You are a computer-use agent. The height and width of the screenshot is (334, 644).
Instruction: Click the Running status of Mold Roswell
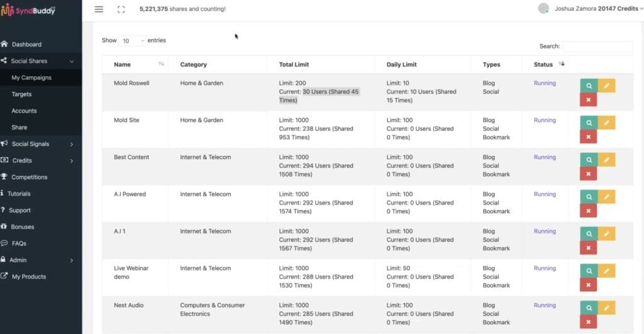point(545,83)
